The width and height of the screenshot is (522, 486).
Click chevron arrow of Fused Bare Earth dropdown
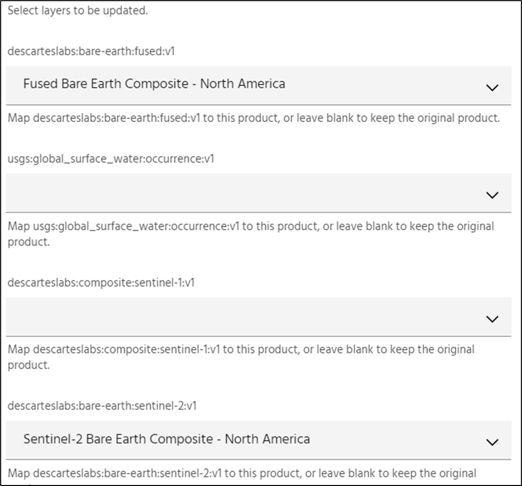(x=492, y=87)
